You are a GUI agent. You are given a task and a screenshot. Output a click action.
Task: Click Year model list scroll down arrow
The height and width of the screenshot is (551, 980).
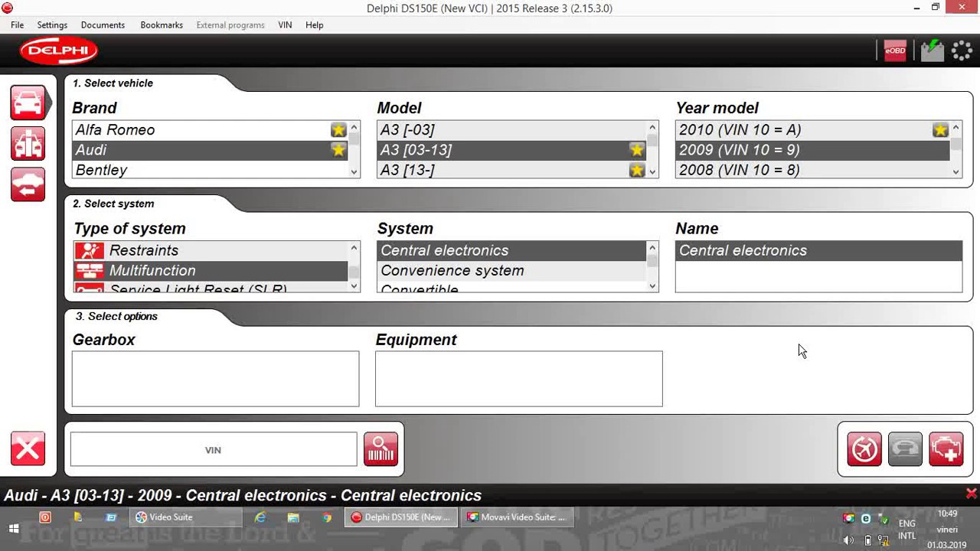click(x=955, y=172)
